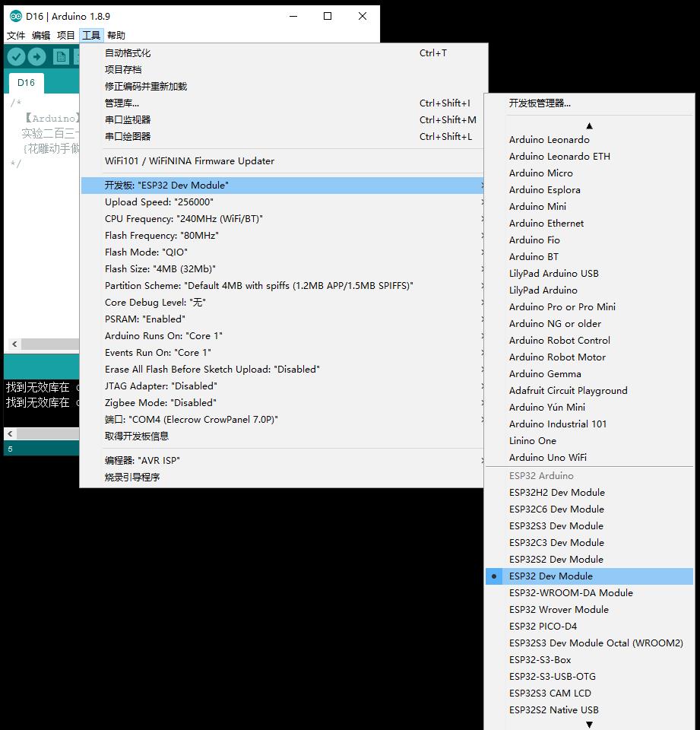Expand Flash Mode QIO submenu

[284, 252]
